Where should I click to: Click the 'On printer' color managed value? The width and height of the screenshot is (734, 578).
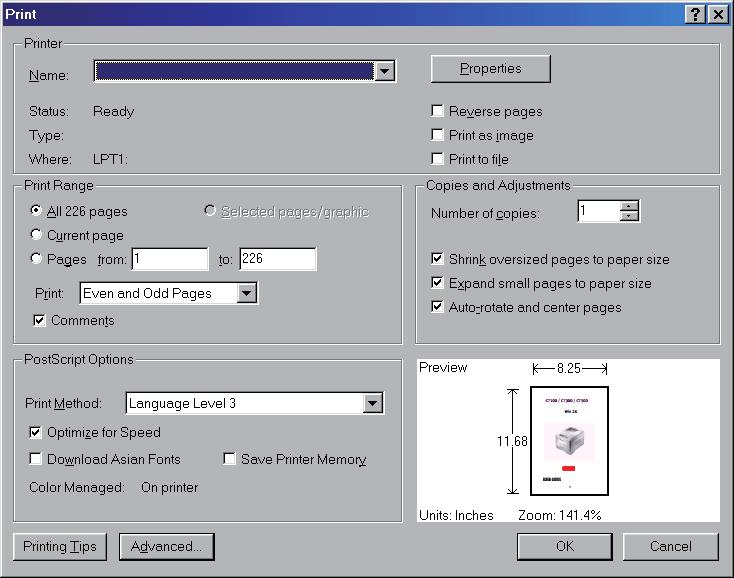pos(169,488)
